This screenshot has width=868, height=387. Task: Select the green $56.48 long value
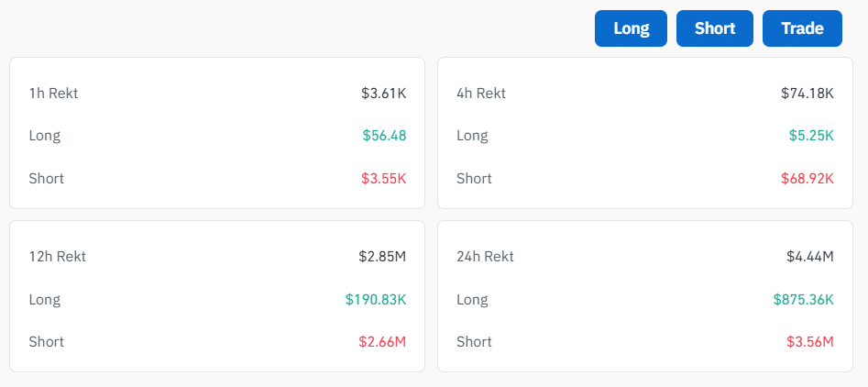[x=384, y=136]
